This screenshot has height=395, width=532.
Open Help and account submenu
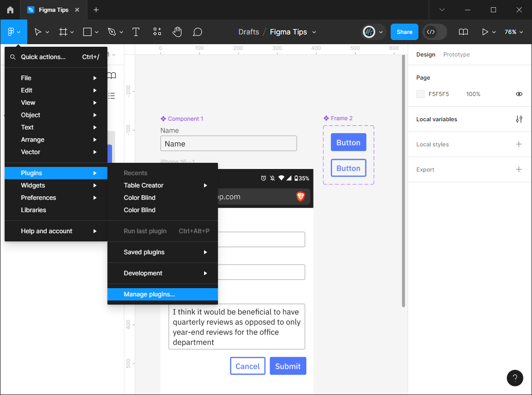[x=56, y=231]
